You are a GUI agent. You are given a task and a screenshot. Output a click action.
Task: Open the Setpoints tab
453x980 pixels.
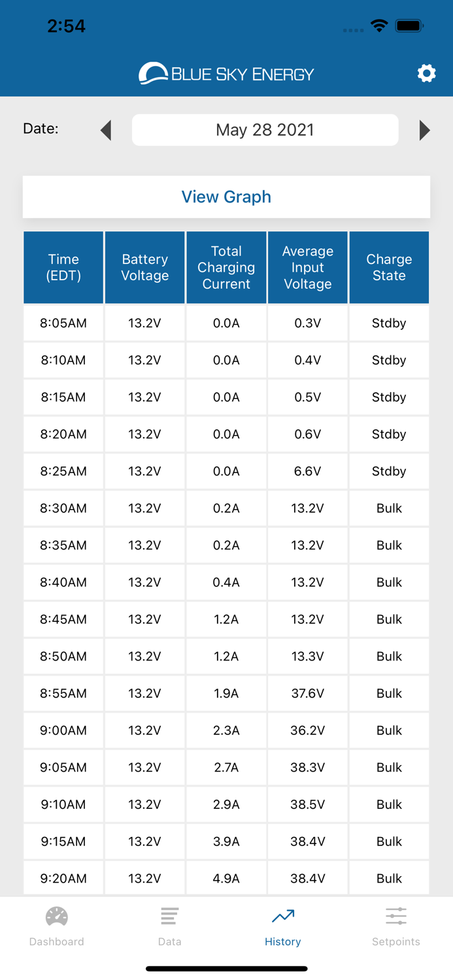(x=395, y=926)
